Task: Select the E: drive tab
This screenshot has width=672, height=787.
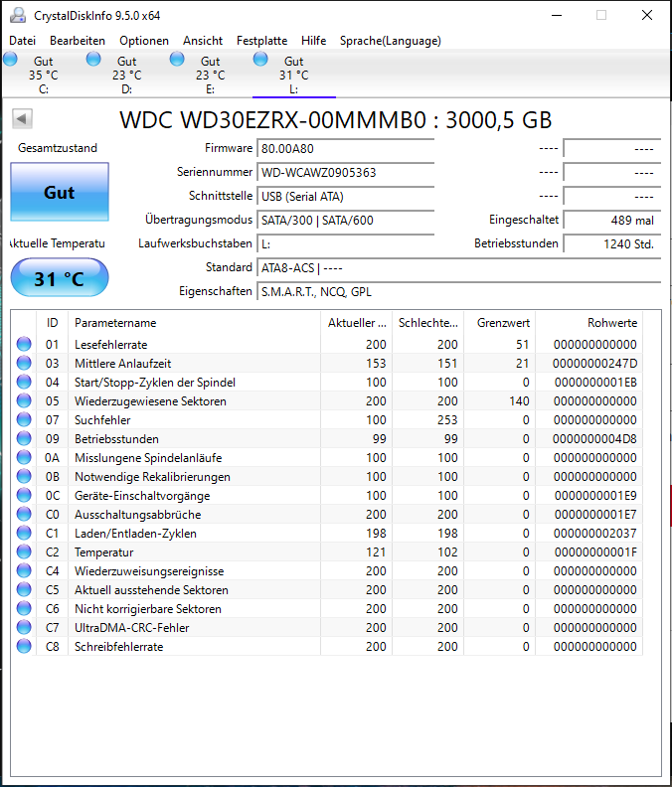Action: point(210,75)
